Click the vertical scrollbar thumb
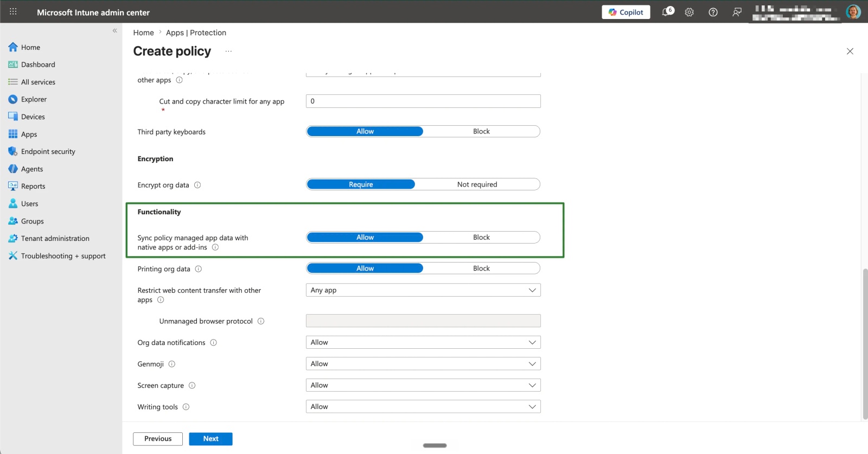 (865, 343)
